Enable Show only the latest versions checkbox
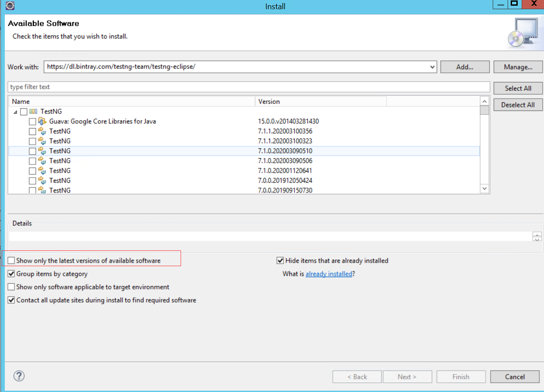This screenshot has width=544, height=392. (11, 260)
